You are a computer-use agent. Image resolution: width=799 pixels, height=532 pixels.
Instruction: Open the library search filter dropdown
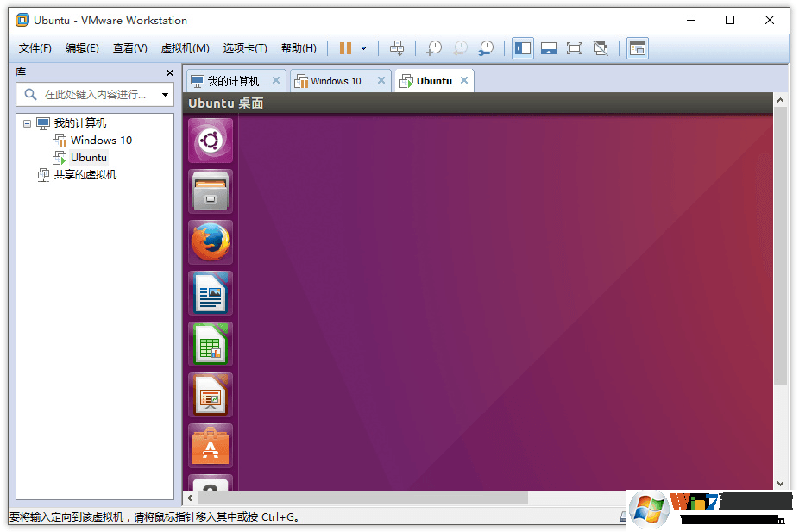pos(164,95)
